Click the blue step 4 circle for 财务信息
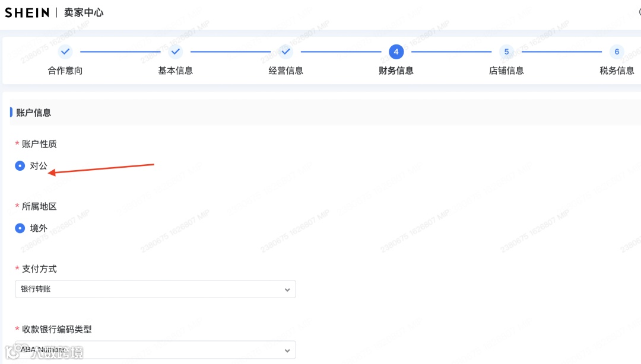This screenshot has height=364, width=641. (x=396, y=52)
